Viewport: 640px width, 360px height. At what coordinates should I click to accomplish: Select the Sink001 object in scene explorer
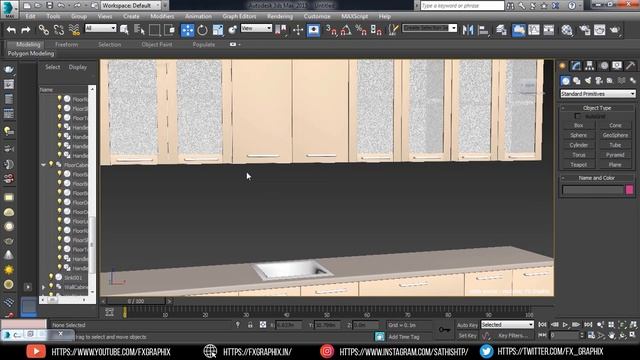point(73,278)
